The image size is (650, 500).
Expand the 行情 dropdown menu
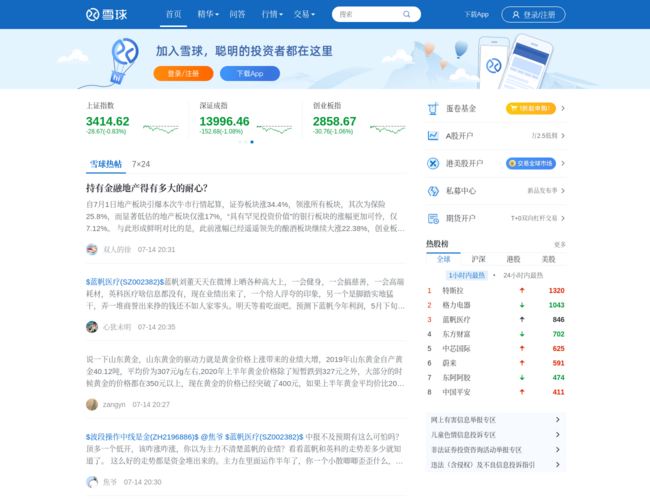(272, 14)
